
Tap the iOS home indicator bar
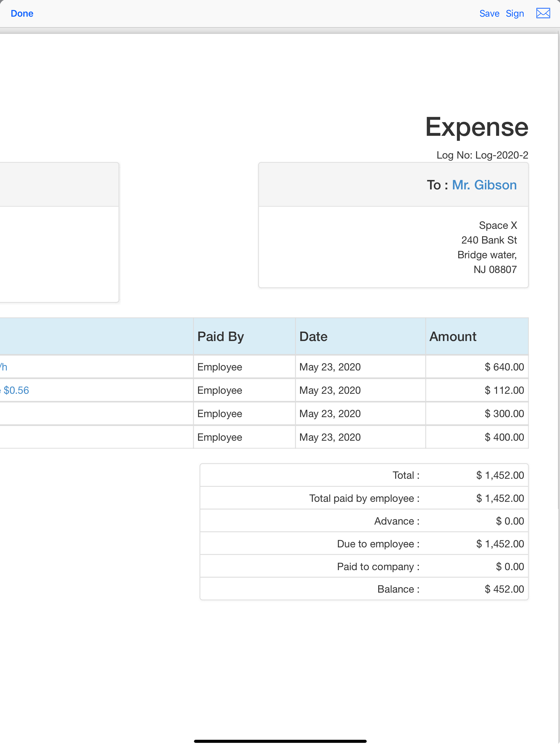tap(280, 741)
